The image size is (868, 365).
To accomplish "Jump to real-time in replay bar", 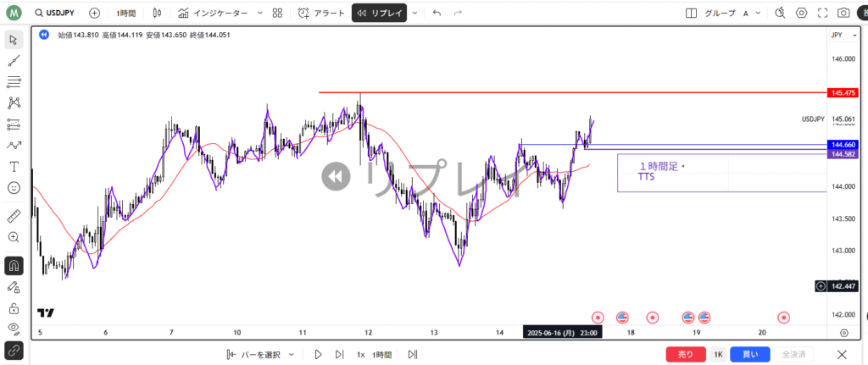I will pos(413,355).
